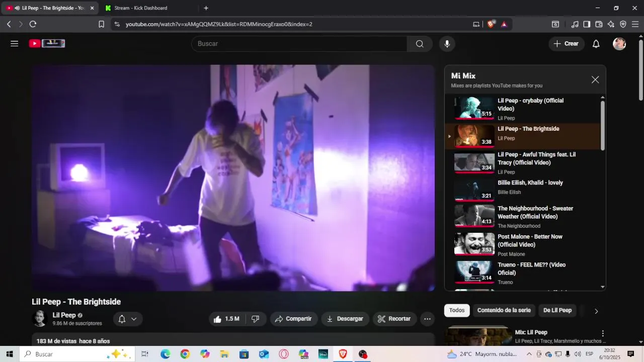Viewport: 644px width, 362px height.
Task: Open Brave Shields lion icon in address bar
Action: pyautogui.click(x=491, y=24)
